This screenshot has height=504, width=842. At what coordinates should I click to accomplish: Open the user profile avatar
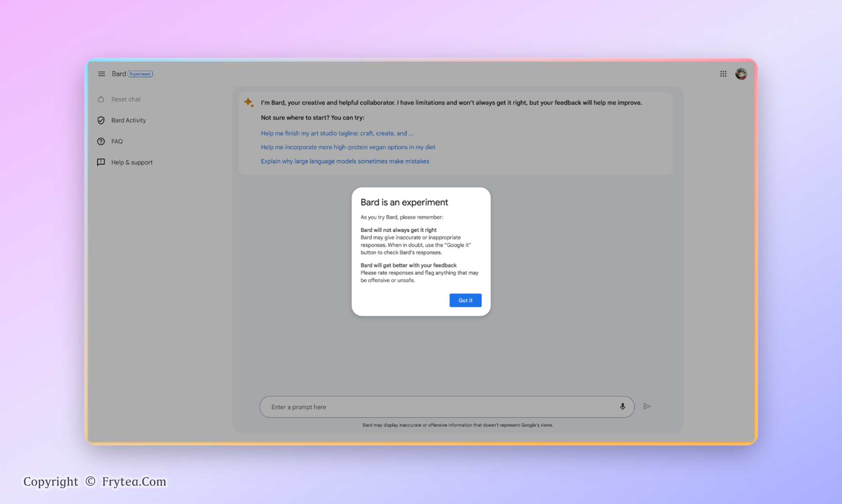pyautogui.click(x=741, y=74)
